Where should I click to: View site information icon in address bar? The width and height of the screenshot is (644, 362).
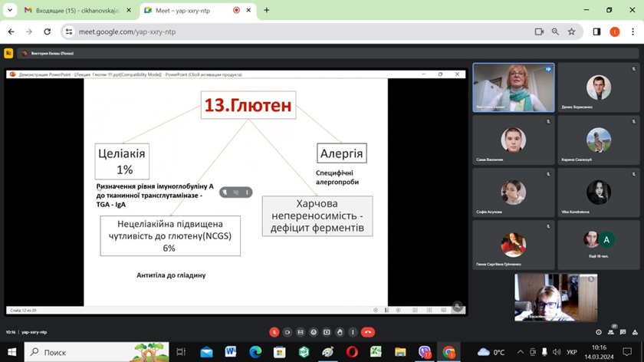coord(69,31)
